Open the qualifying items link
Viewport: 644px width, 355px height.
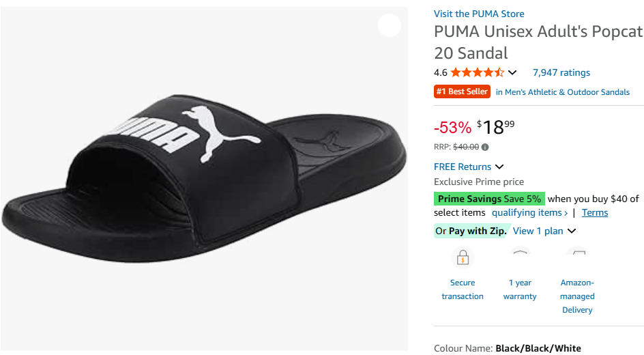(529, 212)
